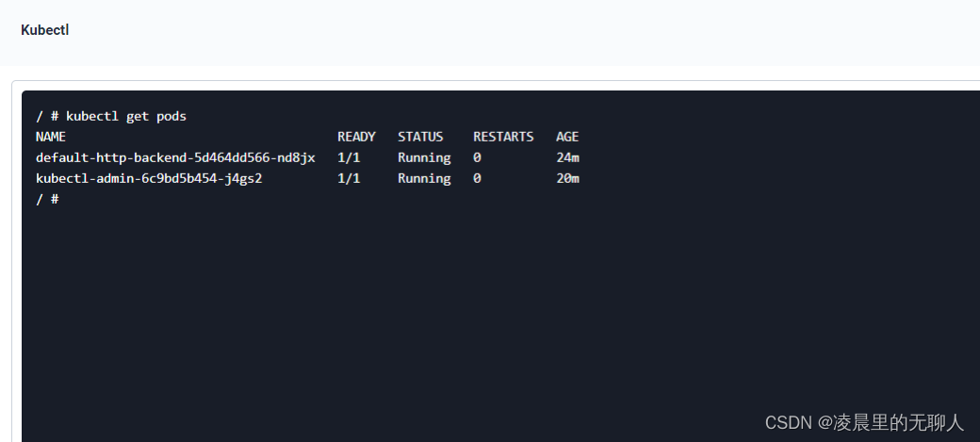Click the 1/1 READY value for default-http-backend
The image size is (980, 442).
[x=349, y=158]
